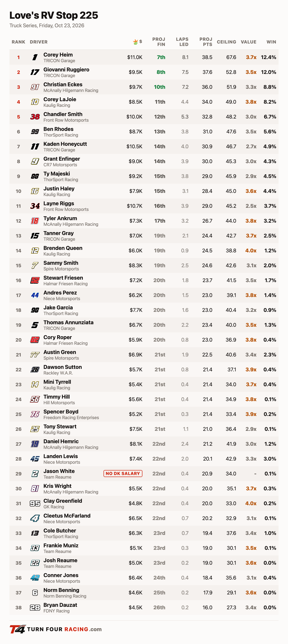Click the blue 44 Andres Perez icon
This screenshot has height=644, width=288.
(x=35, y=295)
